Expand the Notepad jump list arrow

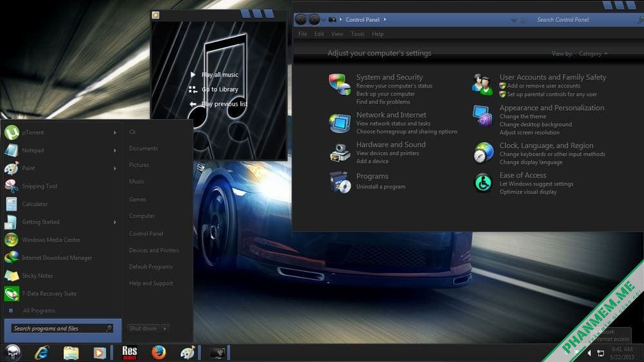click(x=115, y=150)
